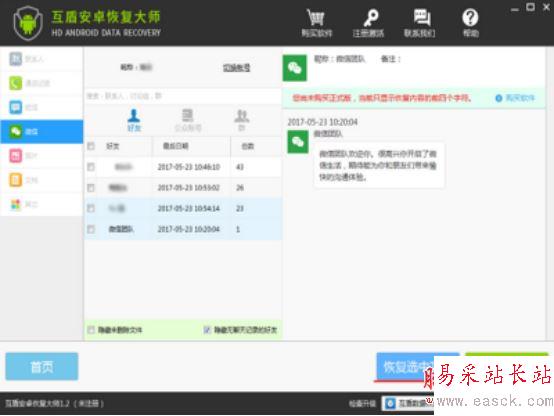
Task: Switch to the 好友 friends tab
Action: (134, 120)
